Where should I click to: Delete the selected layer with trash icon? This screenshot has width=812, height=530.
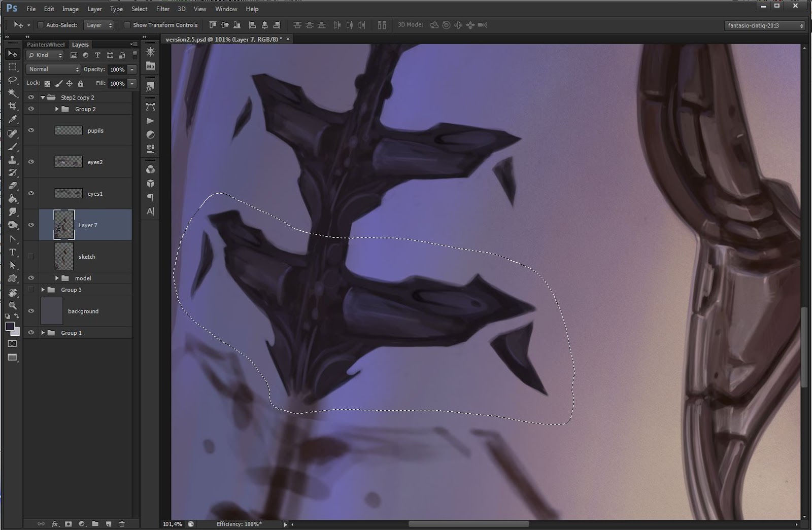(122, 524)
